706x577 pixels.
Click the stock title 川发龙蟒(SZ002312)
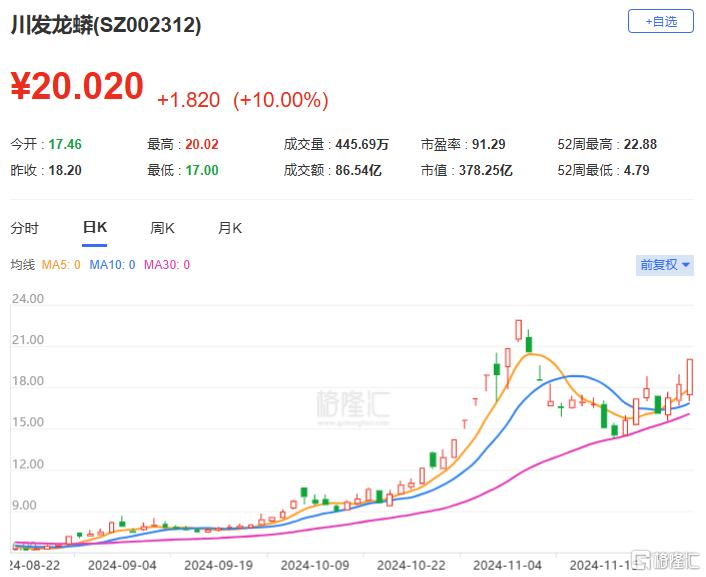click(x=106, y=25)
